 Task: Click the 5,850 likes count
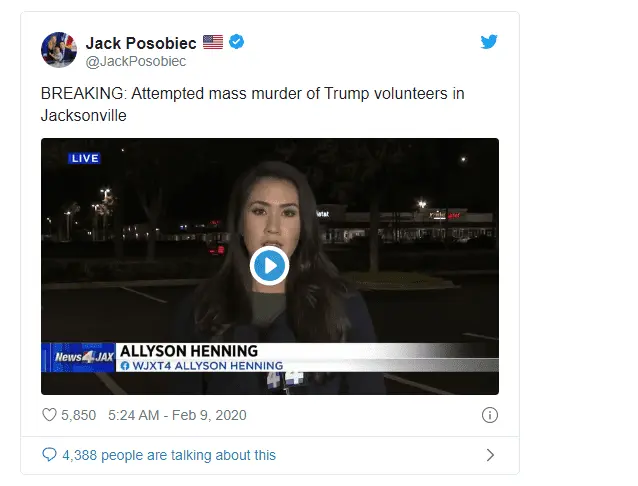(x=79, y=415)
